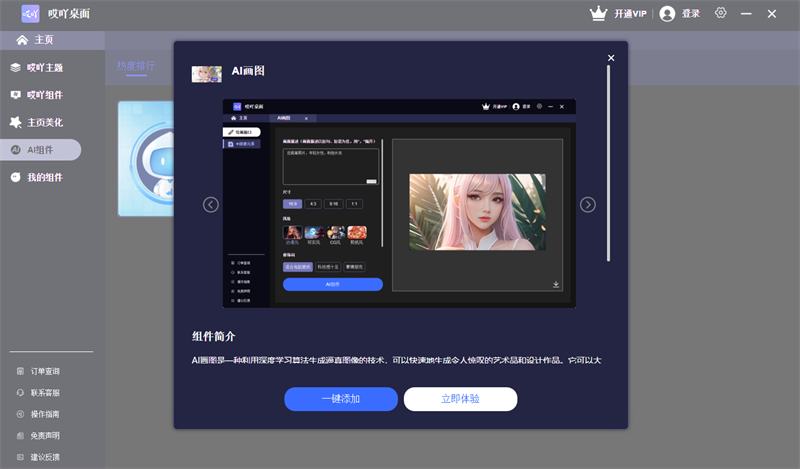Click the dialog vertical scrollbar
The width and height of the screenshot is (800, 469).
[x=608, y=163]
